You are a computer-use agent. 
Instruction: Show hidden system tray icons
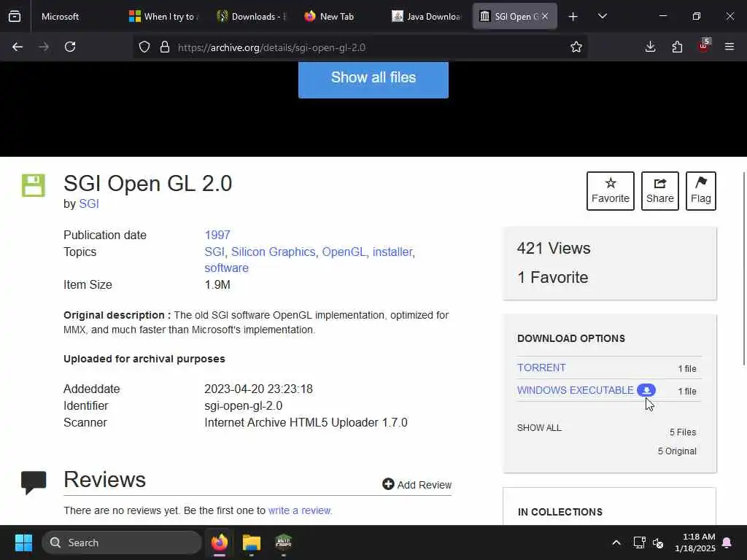616,542
